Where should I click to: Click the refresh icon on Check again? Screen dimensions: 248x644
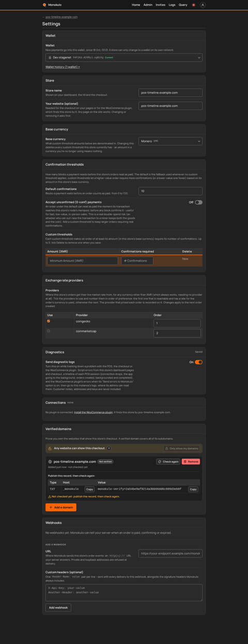(x=160, y=462)
